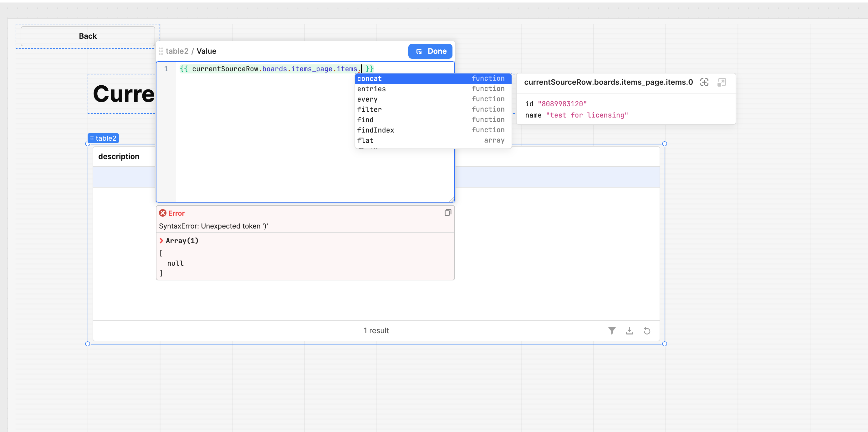Choose the every autocomplete suggestion
Screen dimensions: 868x432
433,99
